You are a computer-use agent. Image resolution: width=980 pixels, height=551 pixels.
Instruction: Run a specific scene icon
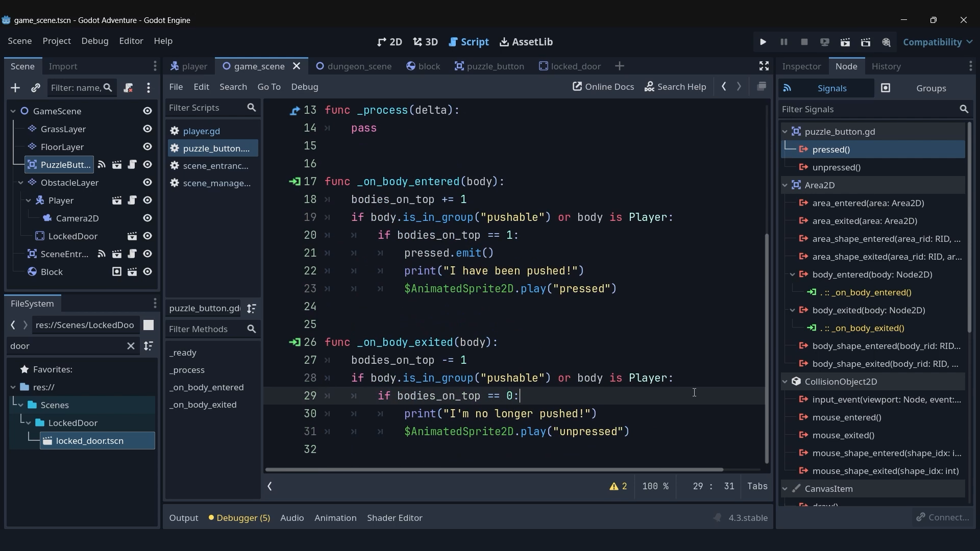[x=866, y=42]
